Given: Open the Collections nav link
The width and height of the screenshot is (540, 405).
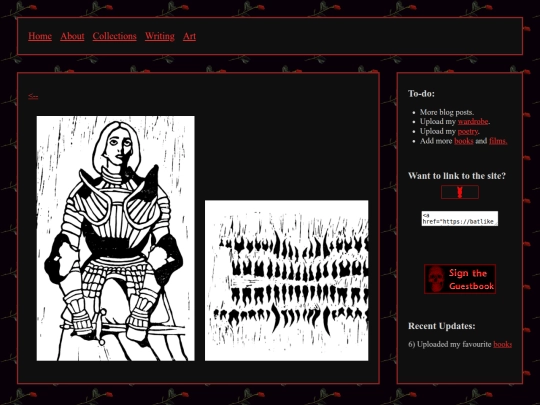Looking at the screenshot, I should [114, 36].
